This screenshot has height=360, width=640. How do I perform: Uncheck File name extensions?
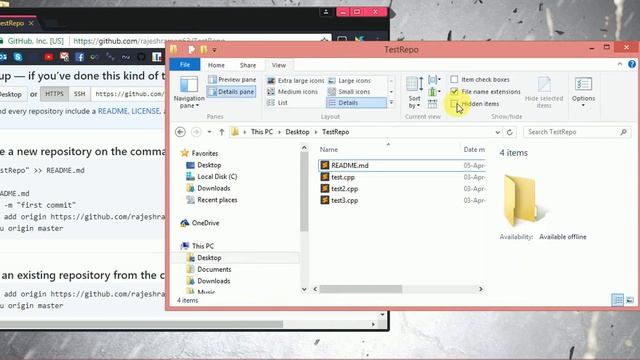point(454,91)
